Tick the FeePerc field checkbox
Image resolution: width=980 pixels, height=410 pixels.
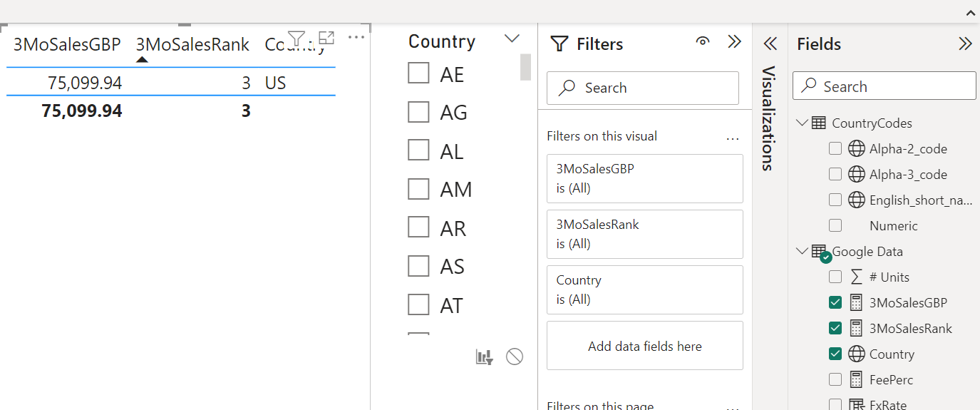tap(835, 379)
